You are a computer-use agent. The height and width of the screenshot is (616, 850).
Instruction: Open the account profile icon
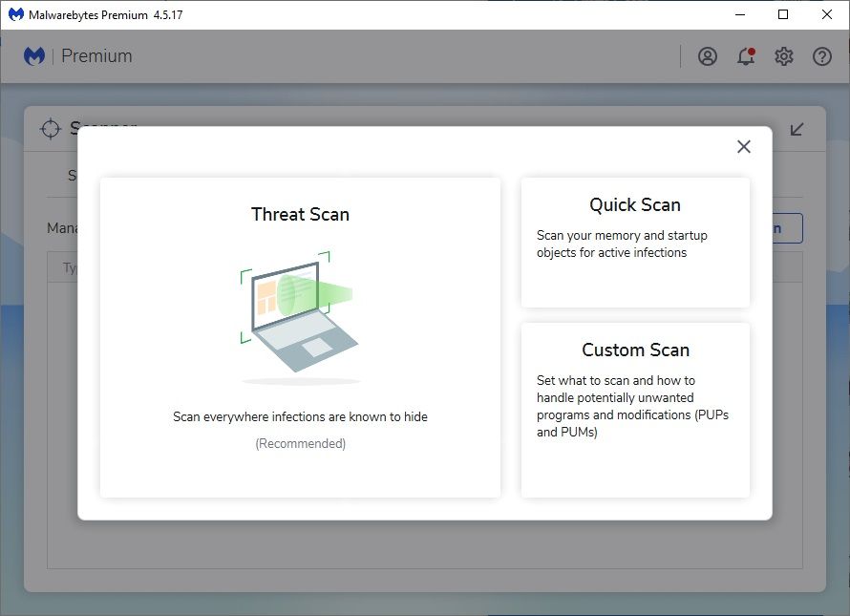tap(708, 56)
